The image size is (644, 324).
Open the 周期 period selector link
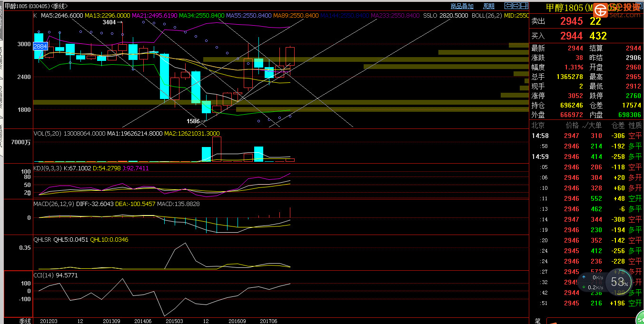[x=489, y=6]
